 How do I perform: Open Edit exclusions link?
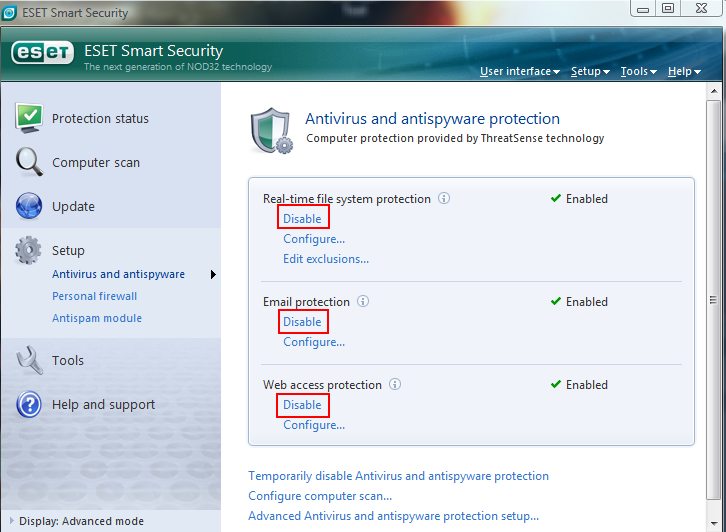326,259
